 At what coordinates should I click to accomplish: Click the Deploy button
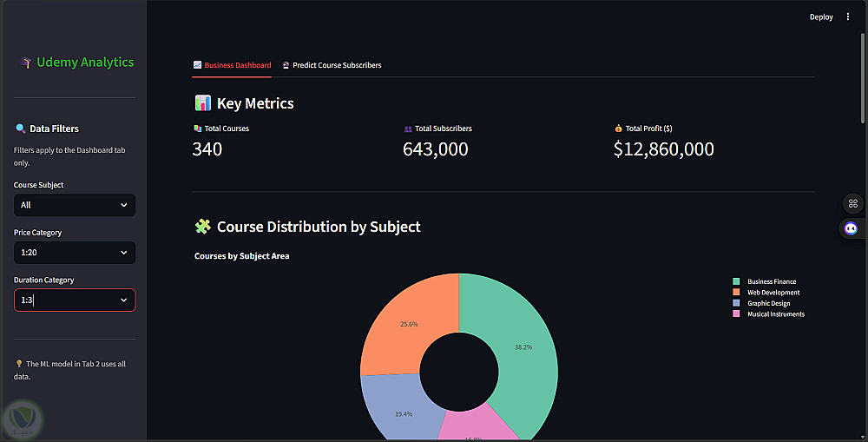(821, 17)
